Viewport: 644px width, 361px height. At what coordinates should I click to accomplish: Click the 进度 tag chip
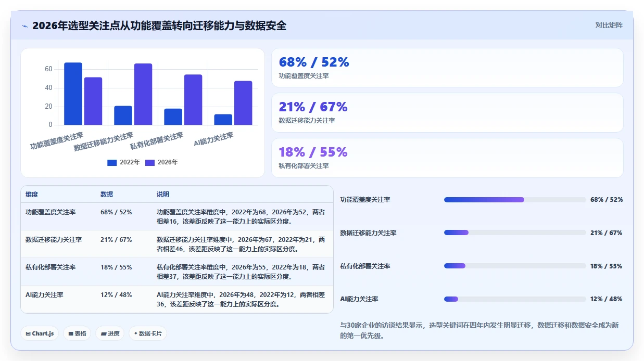click(x=110, y=333)
